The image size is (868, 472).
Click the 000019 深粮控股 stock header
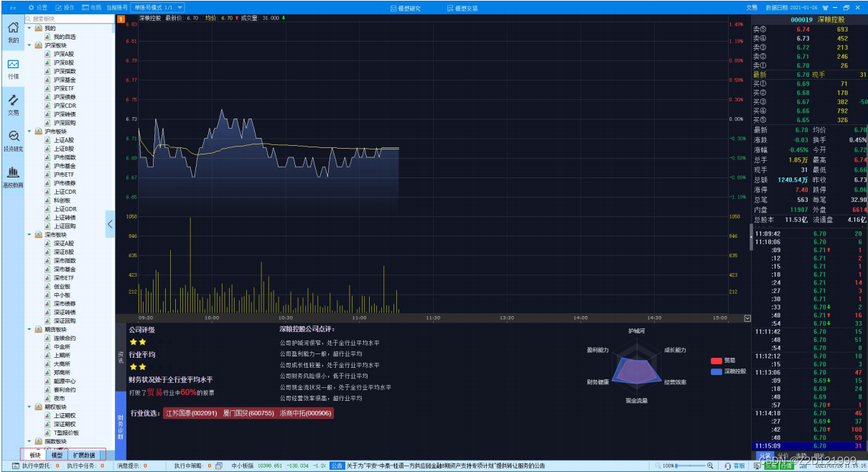click(x=817, y=19)
